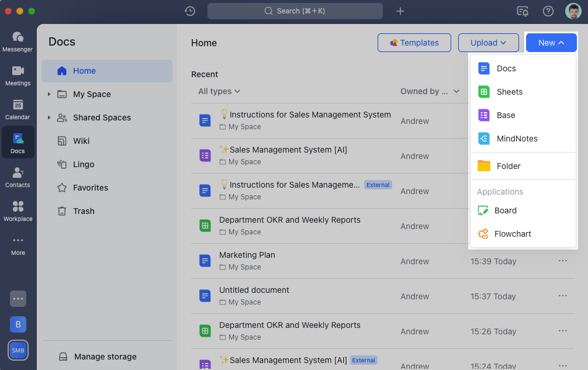Open the All types filter
The image size is (588, 370).
pos(219,91)
